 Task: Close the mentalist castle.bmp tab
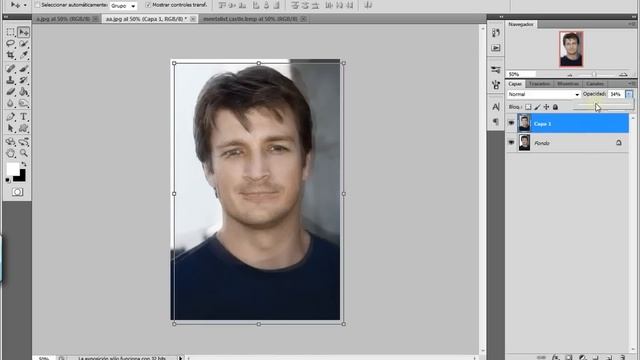303,19
